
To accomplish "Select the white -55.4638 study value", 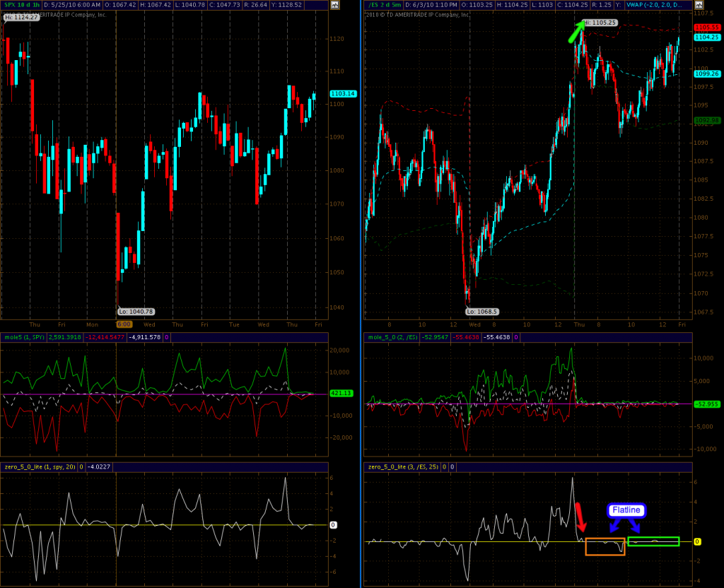I will [496, 337].
